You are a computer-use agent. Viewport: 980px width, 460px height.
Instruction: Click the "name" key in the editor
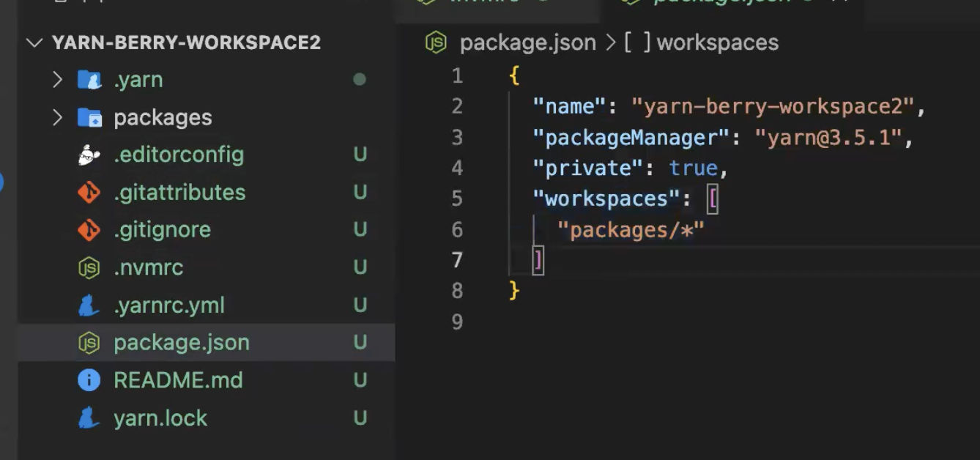point(570,107)
